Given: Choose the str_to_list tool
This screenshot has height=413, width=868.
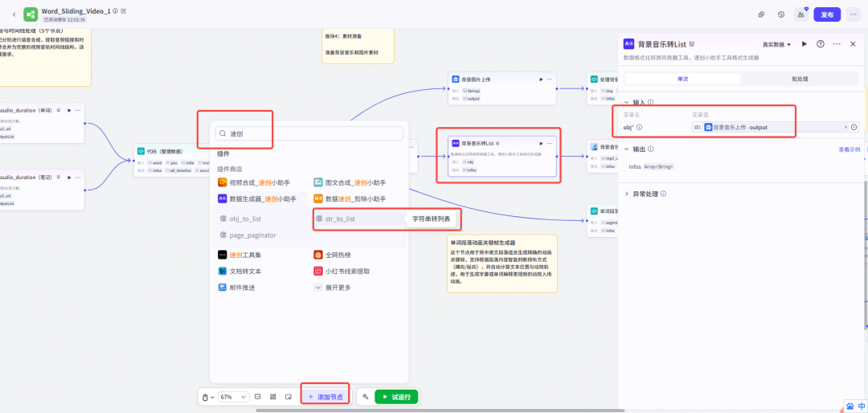Looking at the screenshot, I should pos(335,219).
